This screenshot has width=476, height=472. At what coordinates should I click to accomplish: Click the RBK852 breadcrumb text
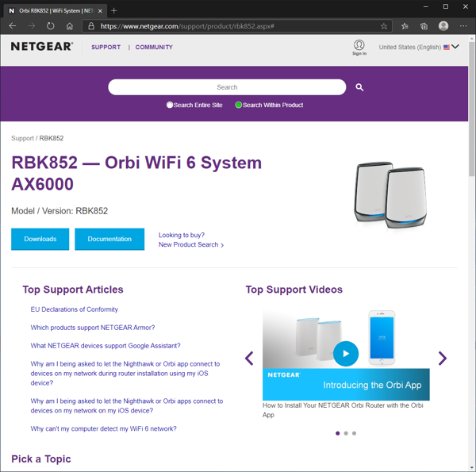coord(52,138)
